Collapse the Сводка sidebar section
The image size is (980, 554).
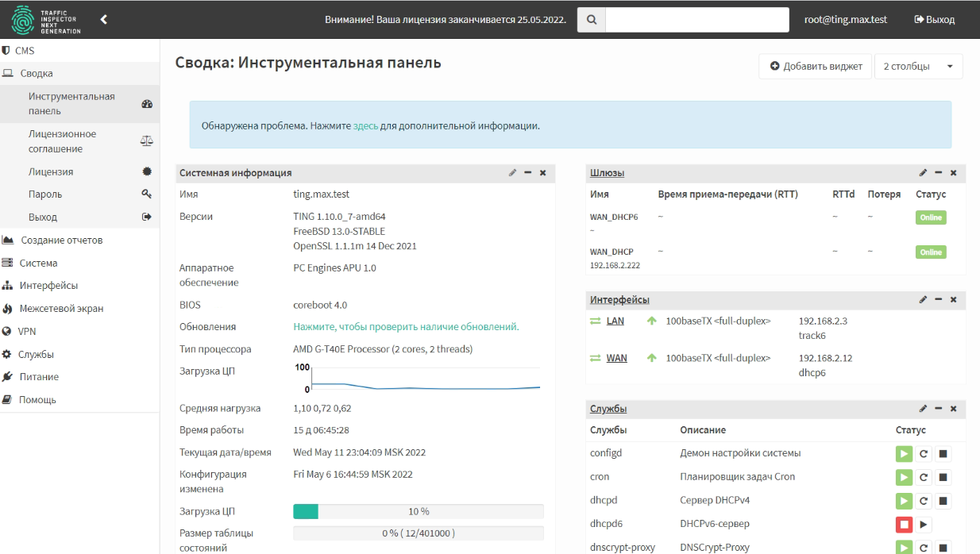79,73
